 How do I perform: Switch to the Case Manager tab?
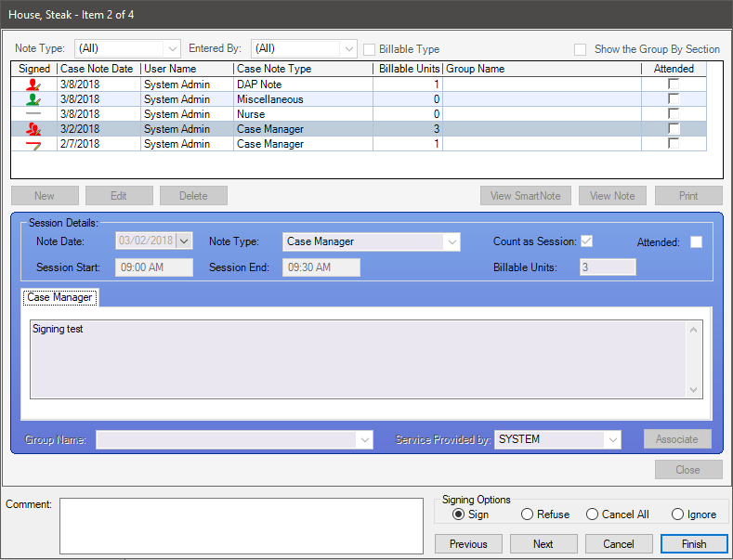pos(59,297)
